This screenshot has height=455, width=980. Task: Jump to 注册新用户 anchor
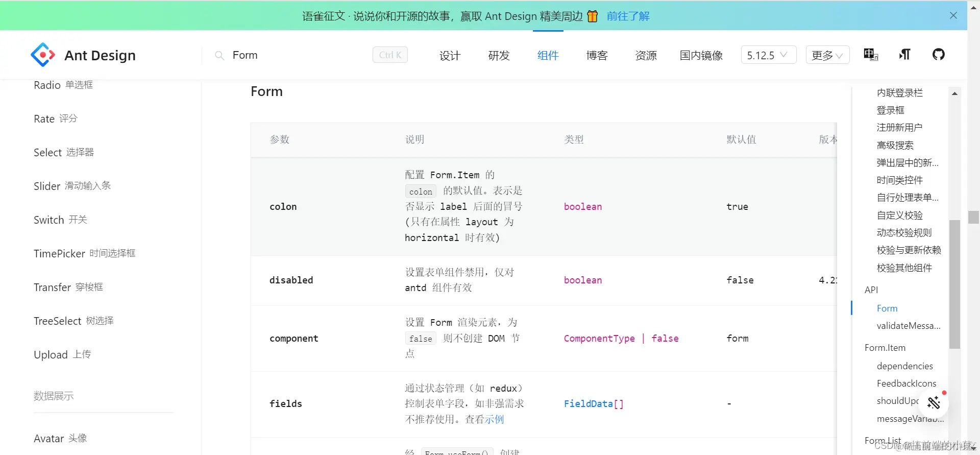point(899,127)
